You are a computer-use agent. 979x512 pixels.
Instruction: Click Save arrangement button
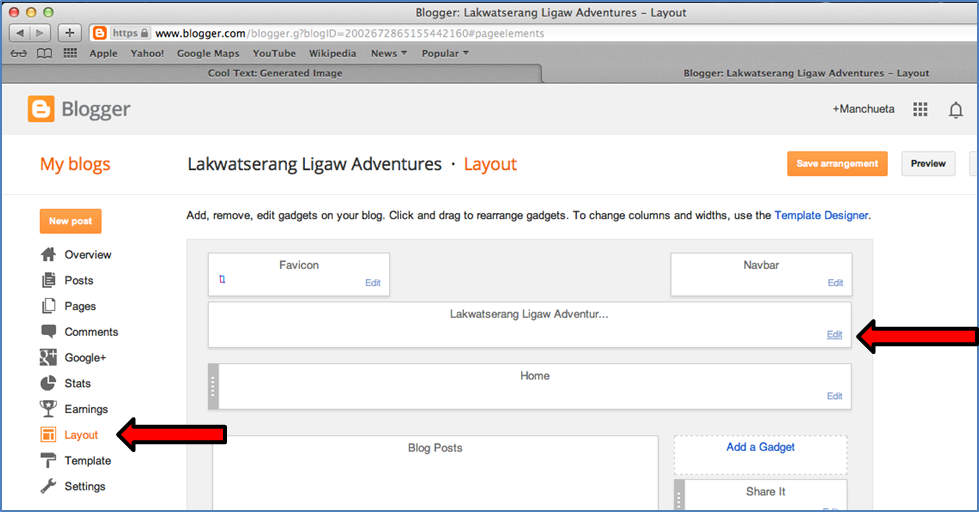click(837, 164)
